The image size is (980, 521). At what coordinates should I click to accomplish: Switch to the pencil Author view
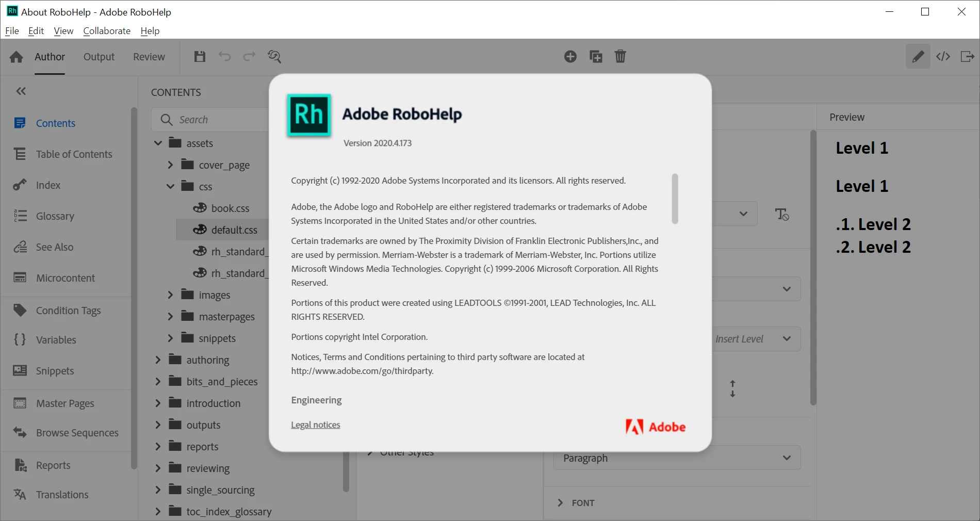coord(918,57)
